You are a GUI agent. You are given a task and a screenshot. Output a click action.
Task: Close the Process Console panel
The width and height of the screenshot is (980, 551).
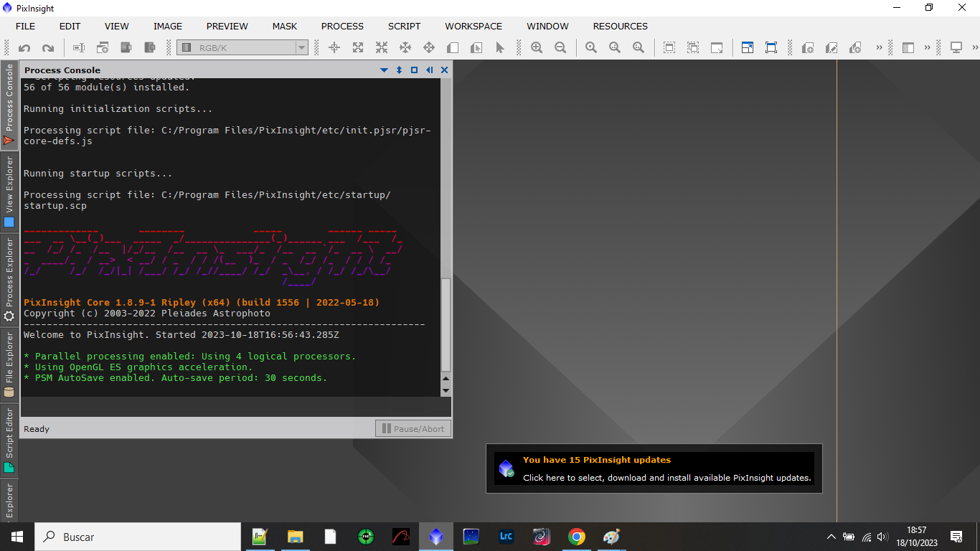point(444,70)
